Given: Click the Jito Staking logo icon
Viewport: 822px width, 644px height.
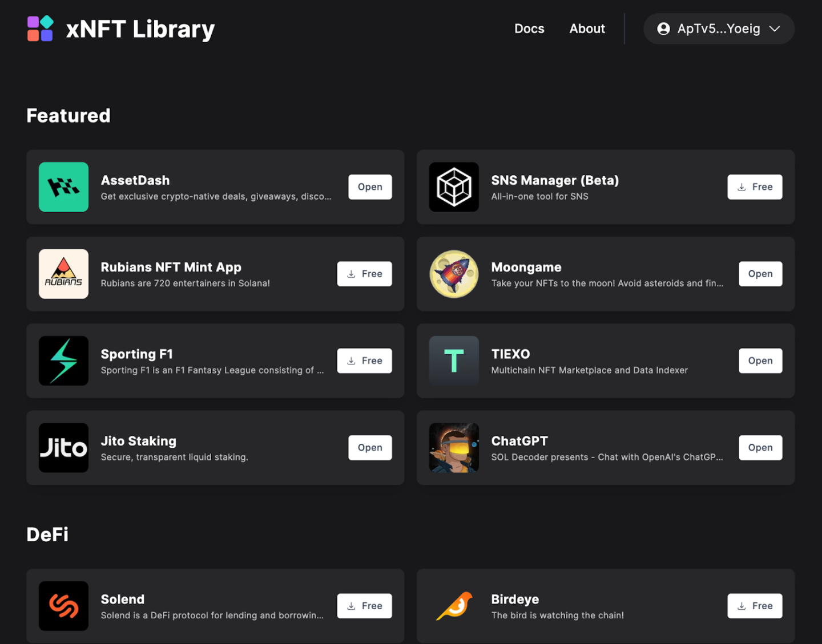Looking at the screenshot, I should click(63, 448).
